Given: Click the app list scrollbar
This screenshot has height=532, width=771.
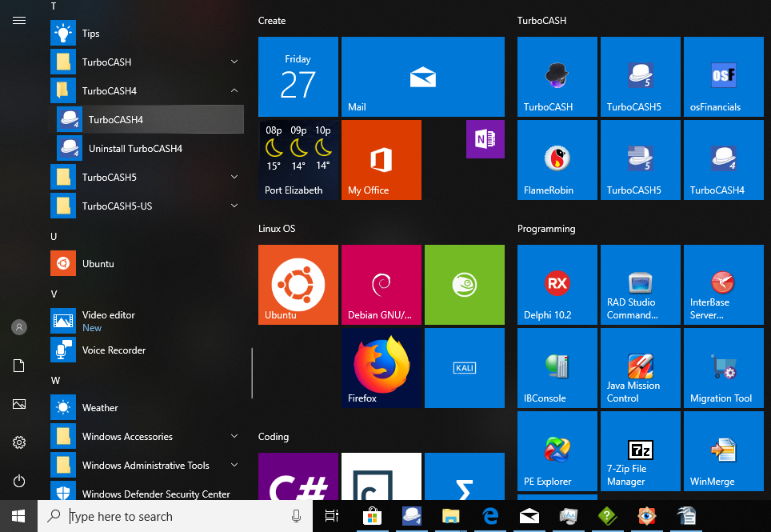Looking at the screenshot, I should [252, 373].
